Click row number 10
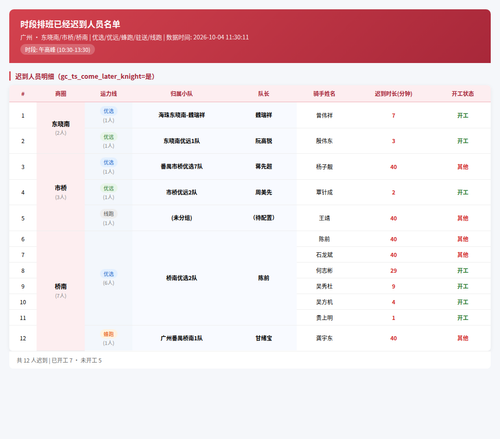Screen dimensions: 500x439 (x=23, y=302)
